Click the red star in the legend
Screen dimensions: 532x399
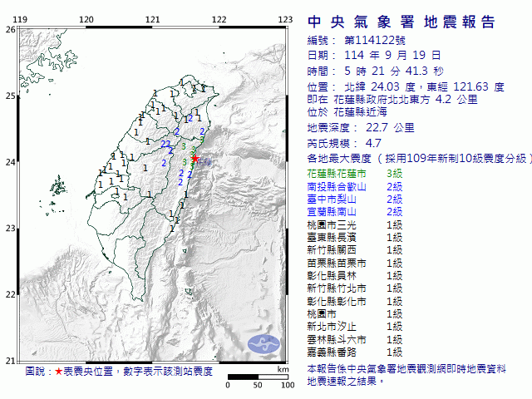pos(58,372)
